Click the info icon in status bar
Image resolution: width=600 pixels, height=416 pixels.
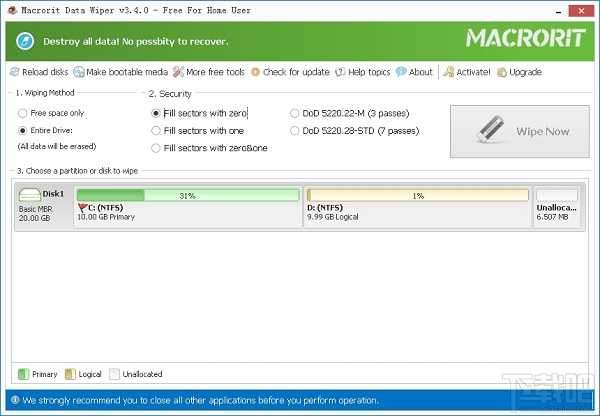point(15,400)
